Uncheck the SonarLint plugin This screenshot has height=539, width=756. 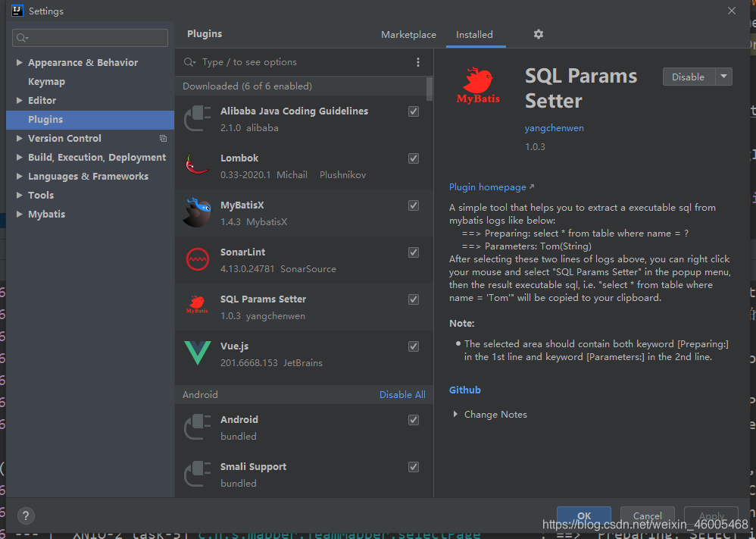coord(413,252)
